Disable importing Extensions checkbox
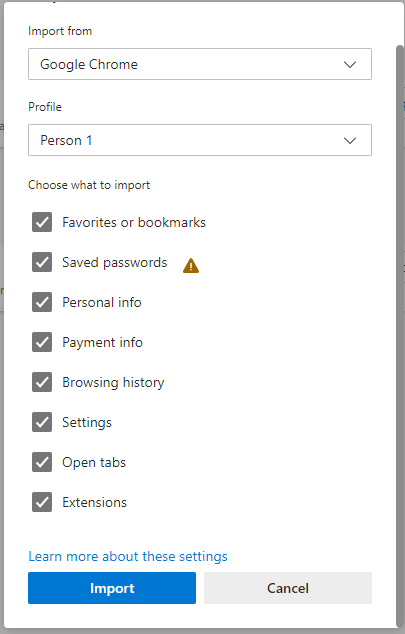Viewport: 405px width, 634px height. [42, 502]
